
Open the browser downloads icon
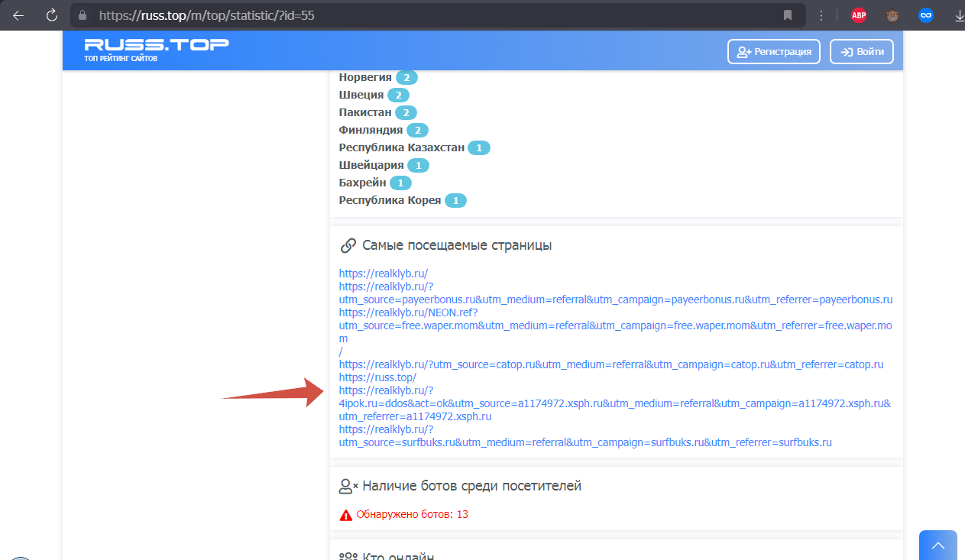coord(958,15)
